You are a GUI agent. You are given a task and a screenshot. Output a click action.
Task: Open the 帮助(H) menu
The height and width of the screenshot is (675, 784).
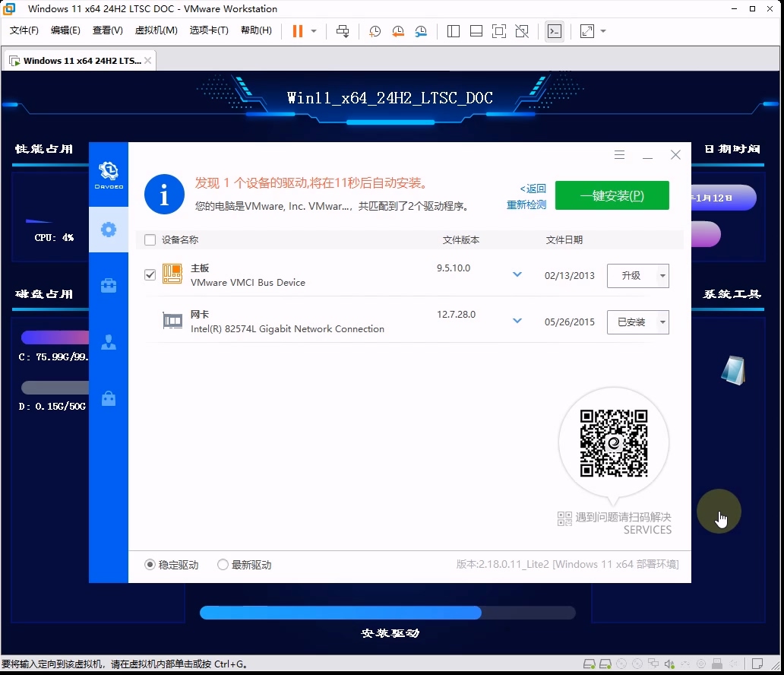coord(256,30)
